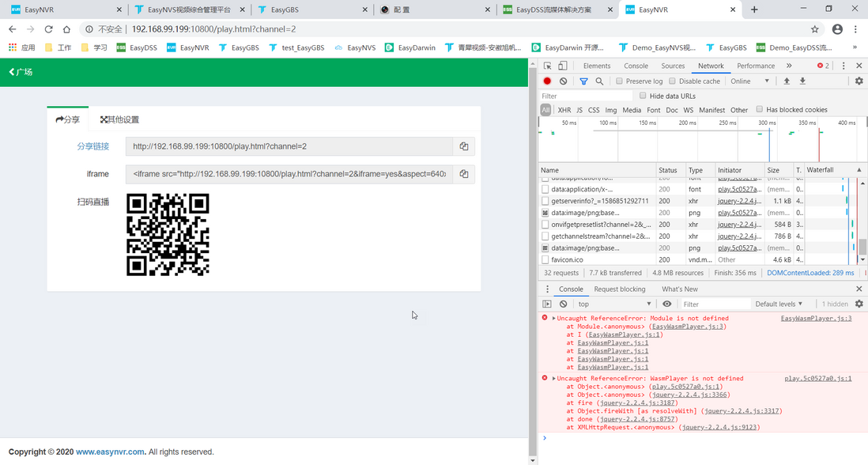This screenshot has width=868, height=465.
Task: Open the red error count badge
Action: click(x=823, y=66)
